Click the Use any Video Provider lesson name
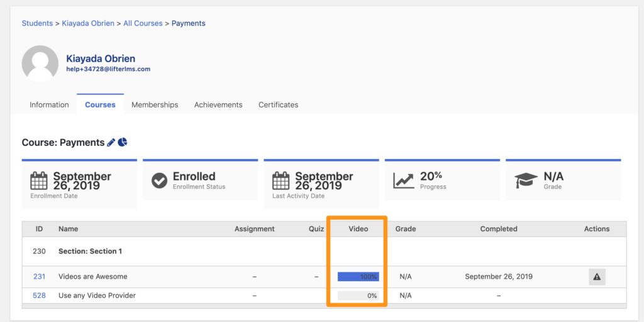The image size is (644, 322). coord(97,296)
